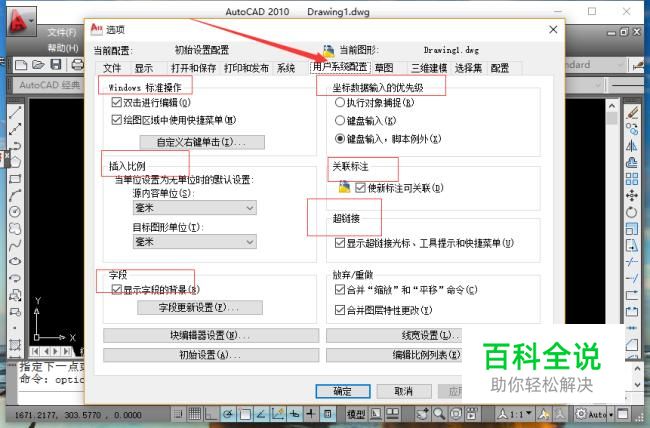The image size is (650, 428).
Task: Switch to 打开和保存 tab
Action: pyautogui.click(x=193, y=68)
